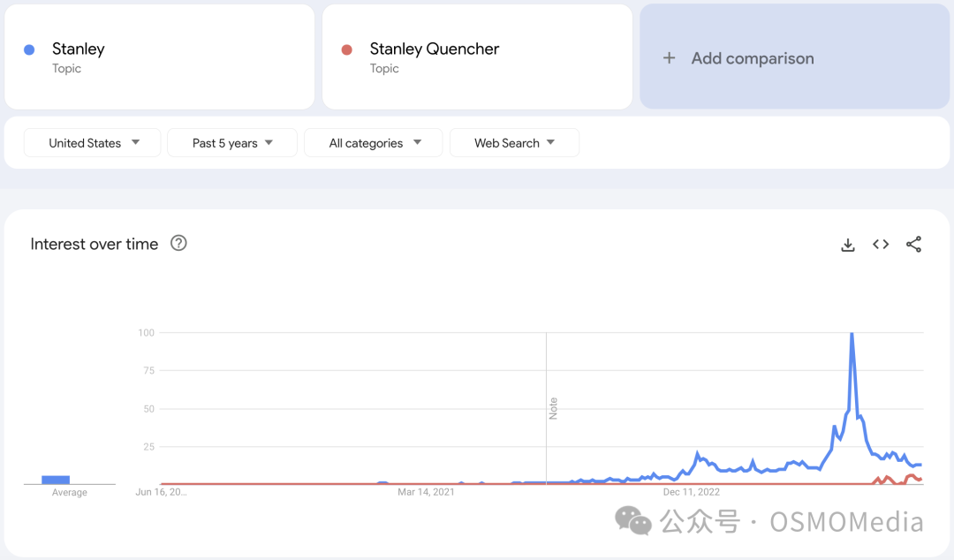Change the Web Search type dropdown

click(514, 143)
